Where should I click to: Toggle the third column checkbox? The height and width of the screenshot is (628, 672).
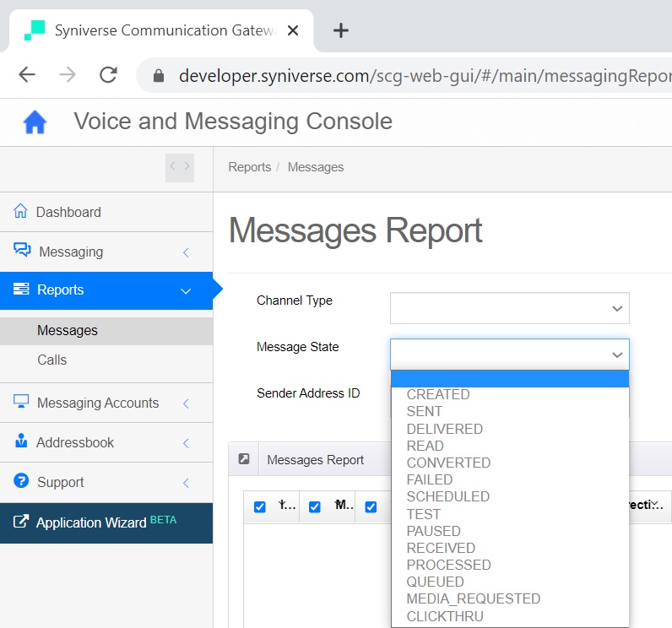click(x=371, y=506)
